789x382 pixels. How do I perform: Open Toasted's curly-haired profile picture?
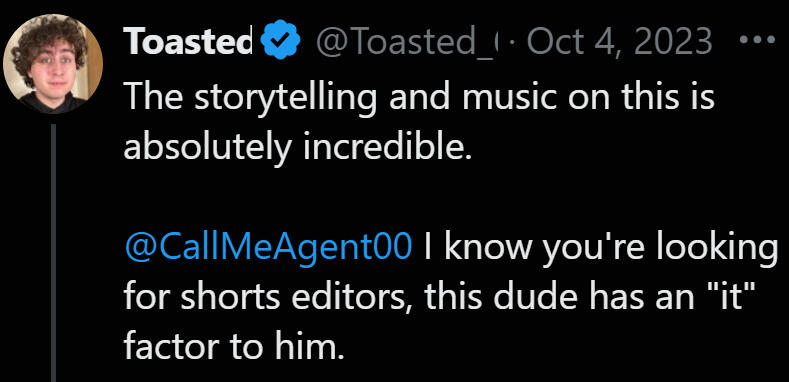[53, 63]
